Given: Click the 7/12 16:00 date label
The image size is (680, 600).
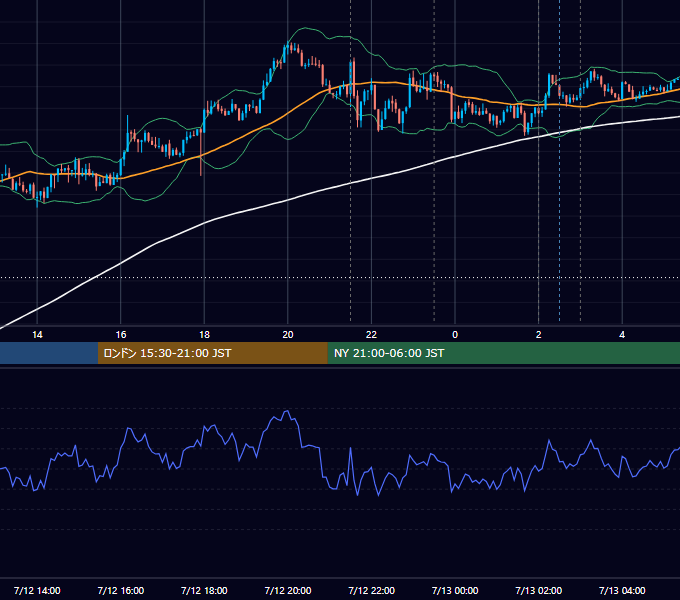Looking at the screenshot, I should [121, 590].
